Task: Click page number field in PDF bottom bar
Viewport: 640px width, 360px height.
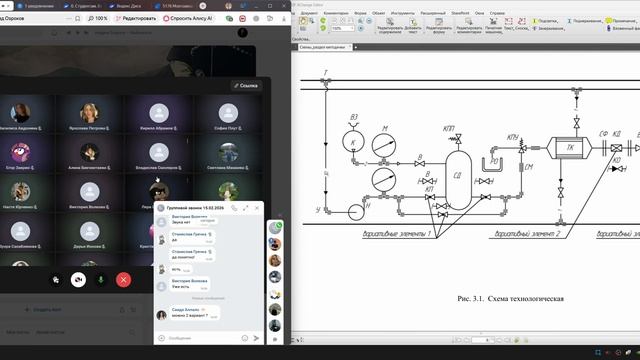Action: pos(483,340)
